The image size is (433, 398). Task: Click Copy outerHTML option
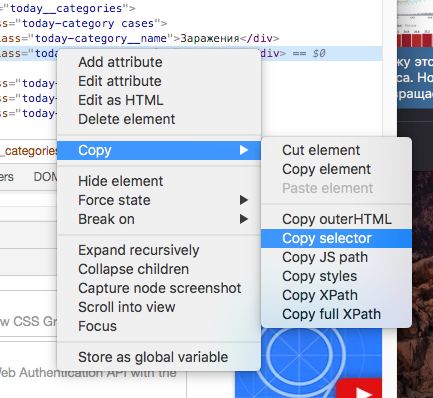click(x=336, y=219)
